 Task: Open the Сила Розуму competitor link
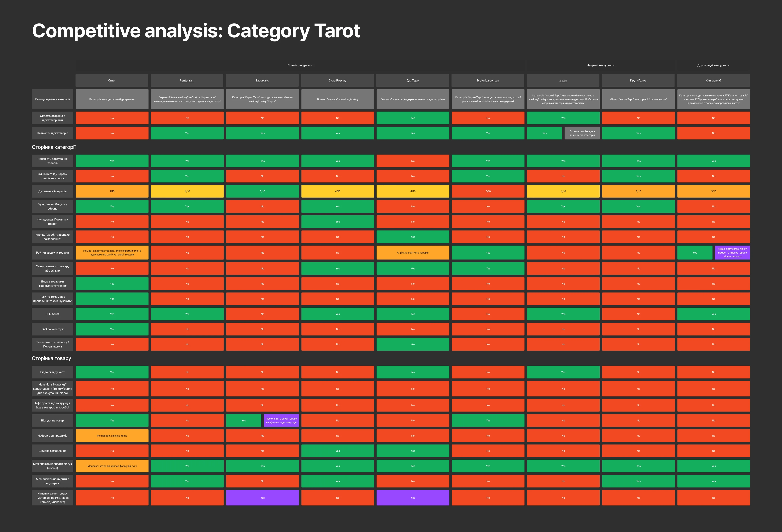[337, 80]
